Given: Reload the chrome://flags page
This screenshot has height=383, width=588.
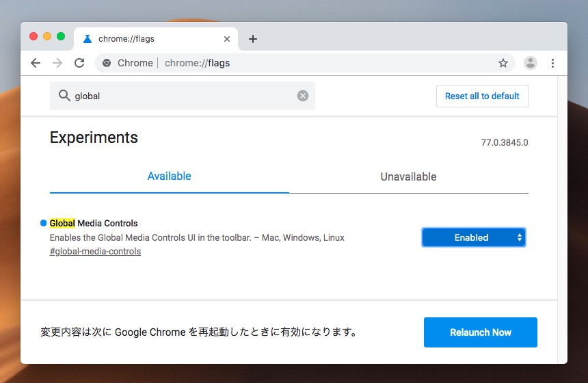Looking at the screenshot, I should [x=79, y=63].
